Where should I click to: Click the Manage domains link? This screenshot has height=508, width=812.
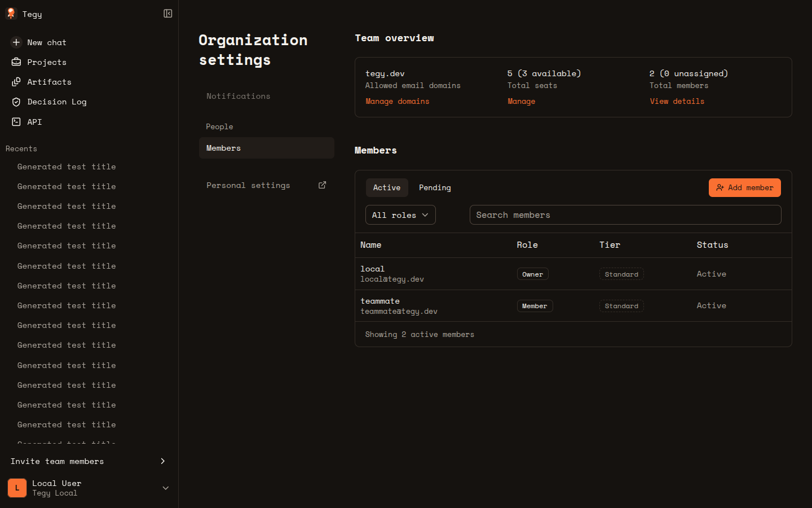pos(397,101)
